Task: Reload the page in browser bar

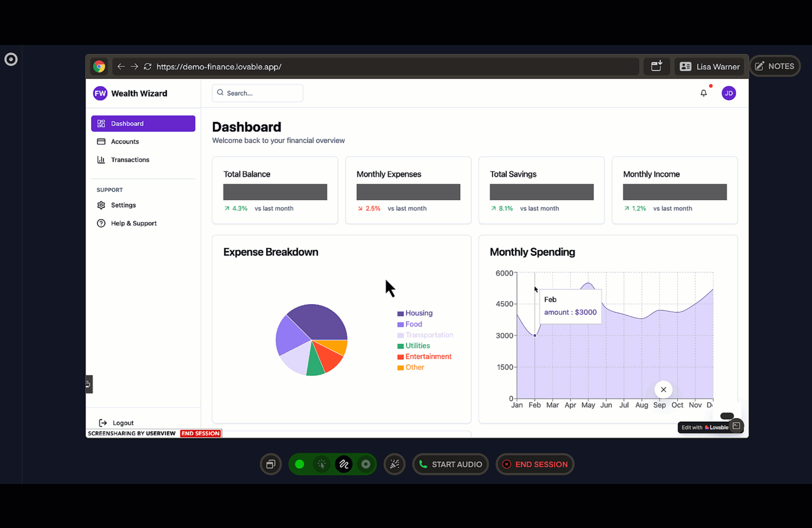Action: [x=148, y=66]
